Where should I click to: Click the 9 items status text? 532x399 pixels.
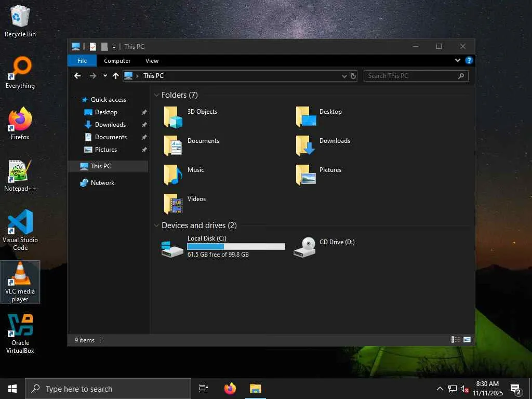(85, 340)
